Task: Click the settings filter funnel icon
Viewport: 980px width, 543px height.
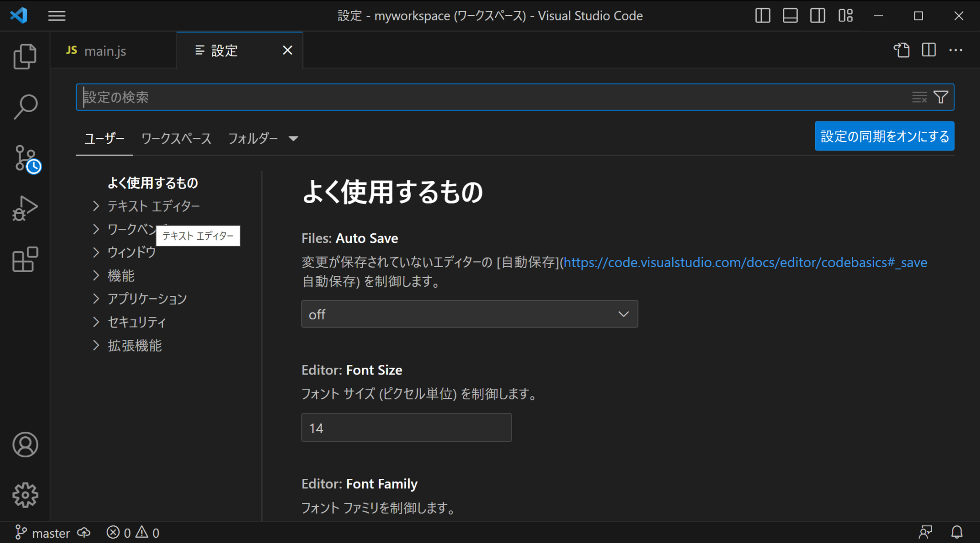Action: tap(941, 97)
